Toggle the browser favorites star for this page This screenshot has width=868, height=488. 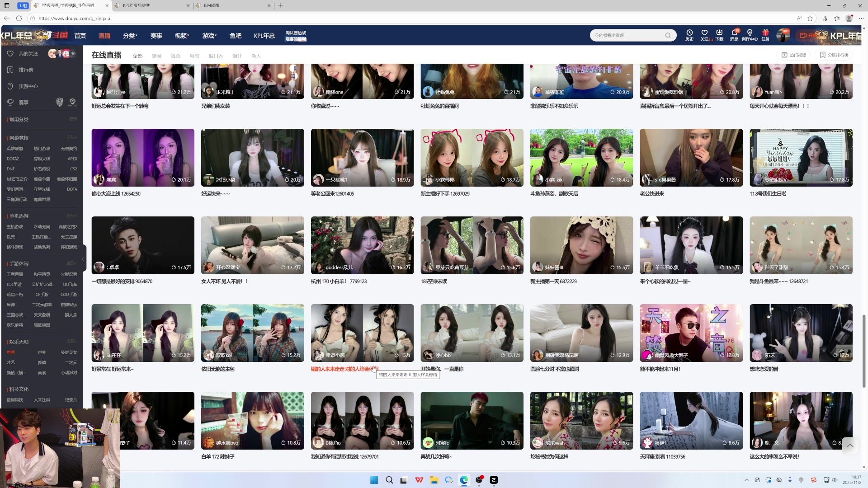pyautogui.click(x=810, y=18)
